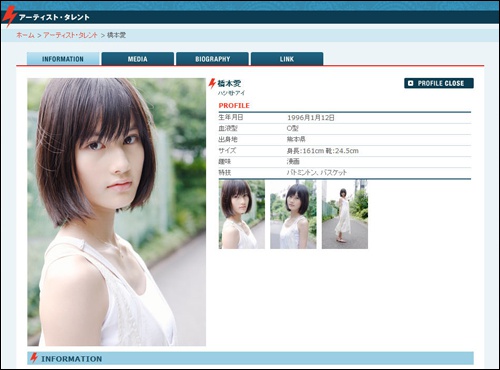Select the INFORMATION tab
The image size is (500, 370).
point(63,59)
